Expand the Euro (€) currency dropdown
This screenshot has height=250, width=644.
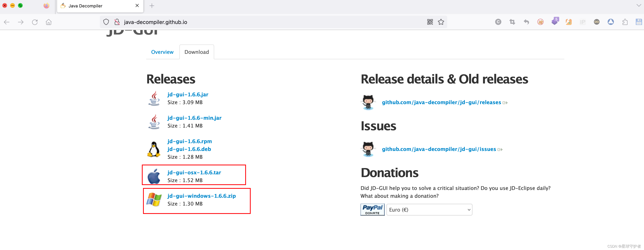[429, 210]
